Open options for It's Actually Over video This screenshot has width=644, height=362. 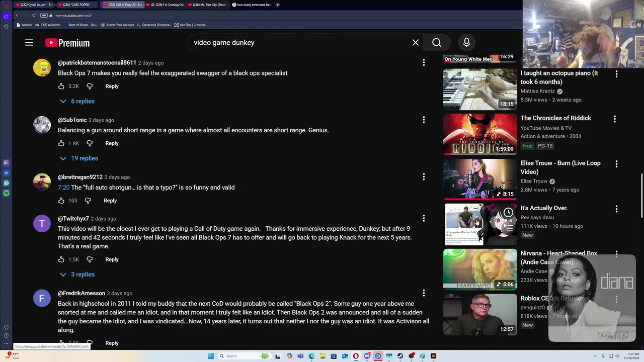click(616, 209)
